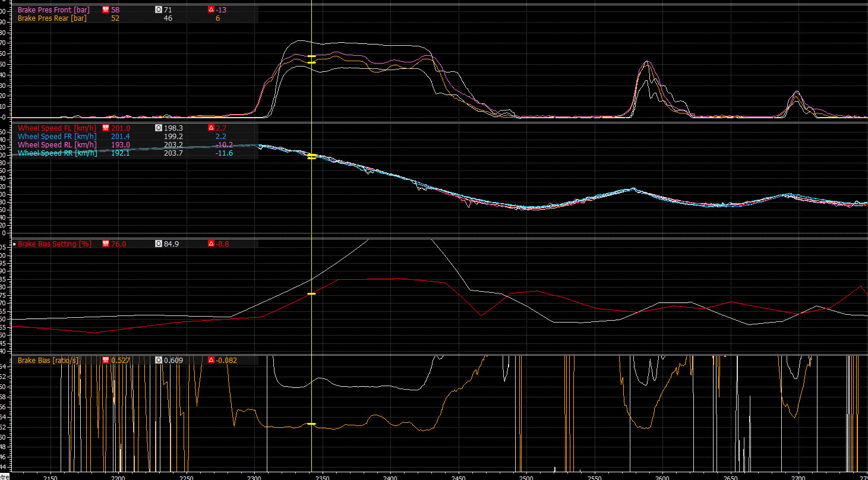Select the Brake Pres Rear [bar] channel label

pos(52,18)
